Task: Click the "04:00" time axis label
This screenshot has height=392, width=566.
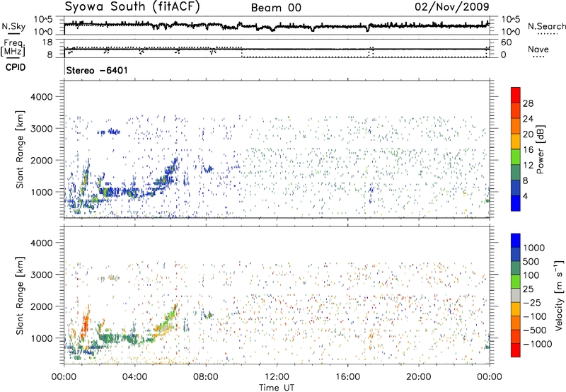Action: click(x=134, y=377)
